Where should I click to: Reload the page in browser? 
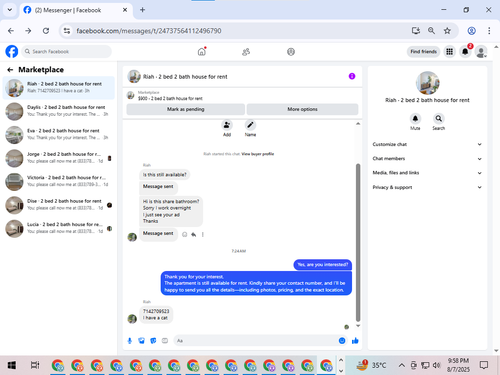46,31
